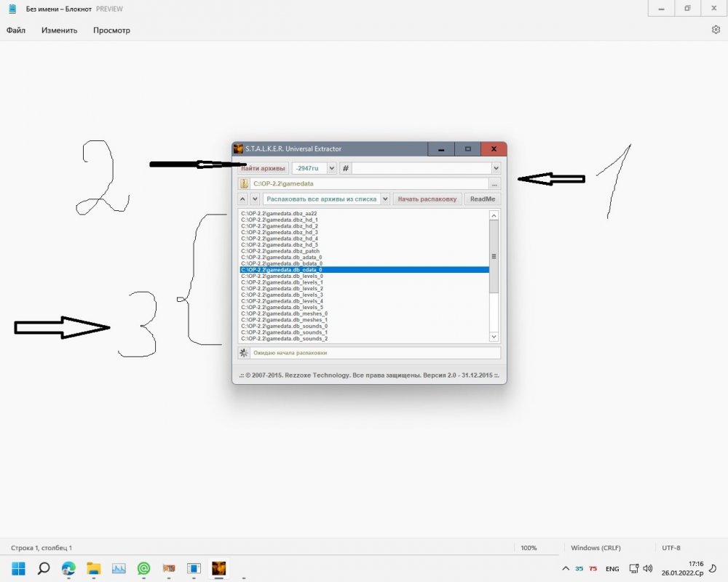Open the Файл menu
The width and height of the screenshot is (728, 582).
tap(16, 31)
